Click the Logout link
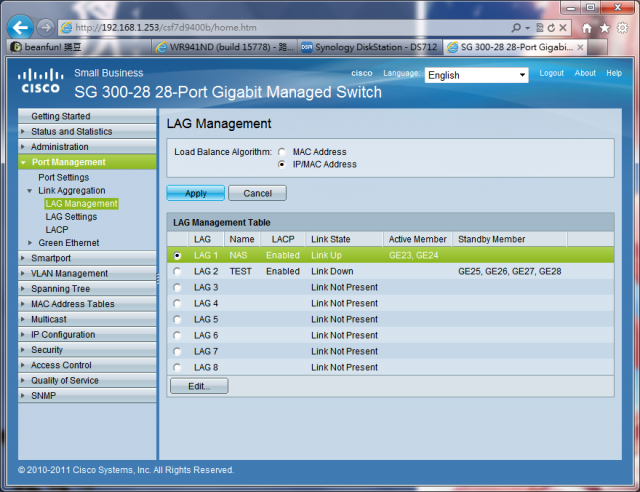 pyautogui.click(x=551, y=73)
